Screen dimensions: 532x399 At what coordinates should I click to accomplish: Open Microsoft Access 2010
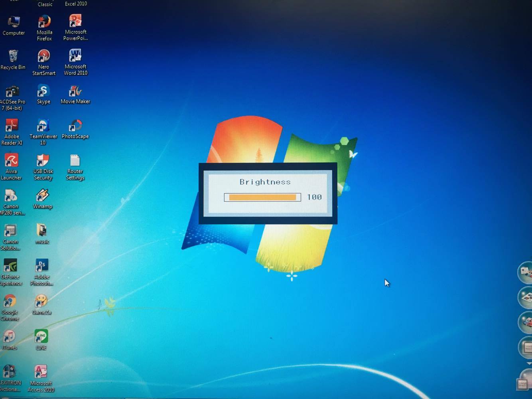41,378
